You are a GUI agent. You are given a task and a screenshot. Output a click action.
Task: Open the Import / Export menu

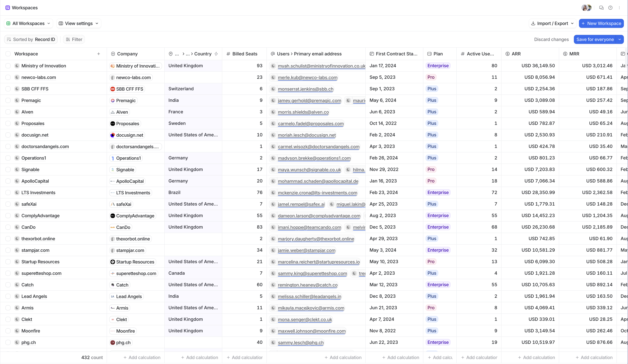[552, 23]
